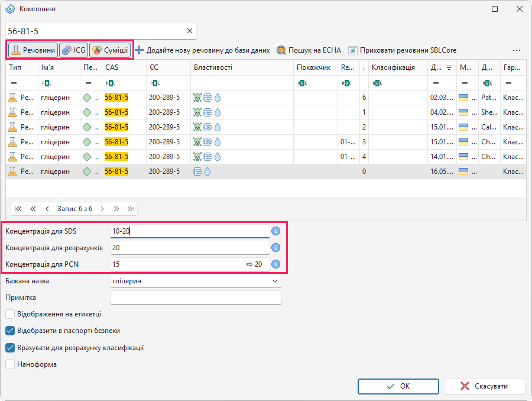
Task: Enable the Наноформа checkbox
Action: pos(10,364)
